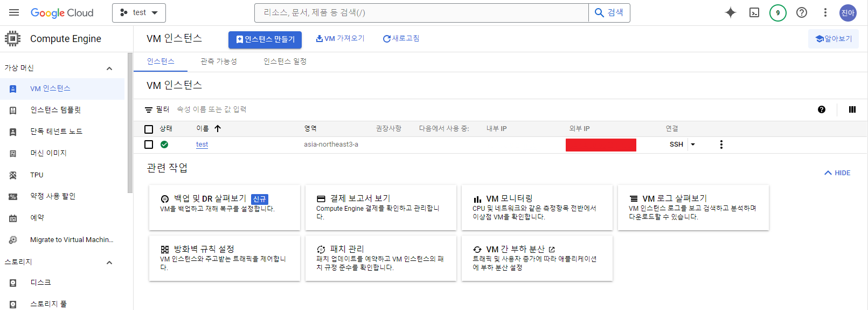Click the 약정 사용 할인 percent icon
The width and height of the screenshot is (868, 310).
[x=13, y=197]
